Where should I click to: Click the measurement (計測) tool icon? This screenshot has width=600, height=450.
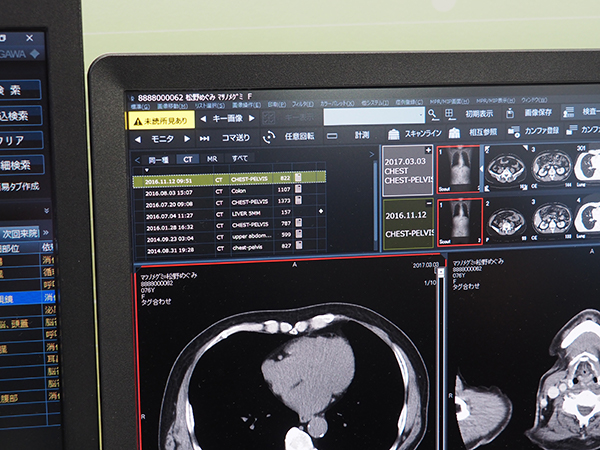coord(332,135)
